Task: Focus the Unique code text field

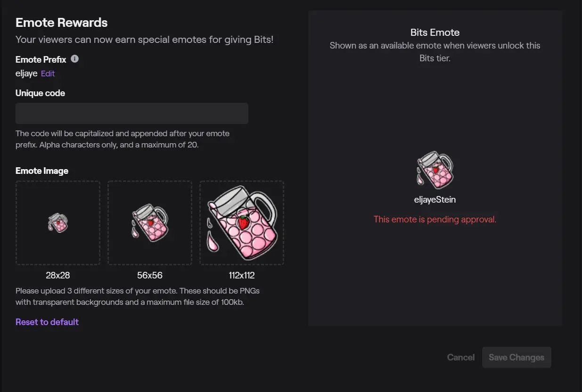Action: click(132, 114)
